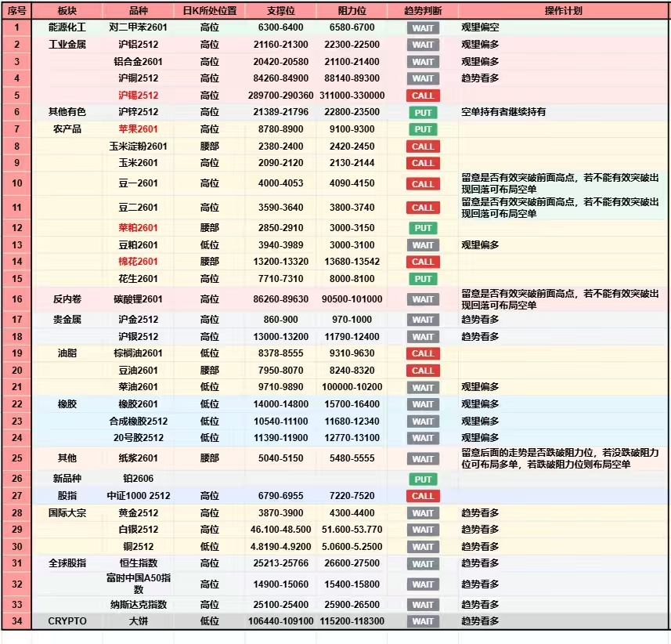
Task: Click CALL badge for 玉米淀粉2601
Action: tap(423, 147)
